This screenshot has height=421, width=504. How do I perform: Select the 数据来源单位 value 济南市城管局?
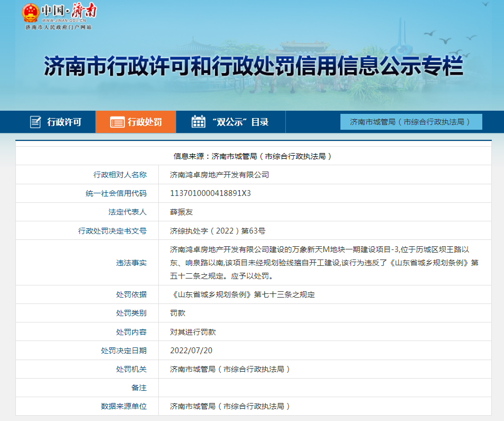tap(230, 406)
